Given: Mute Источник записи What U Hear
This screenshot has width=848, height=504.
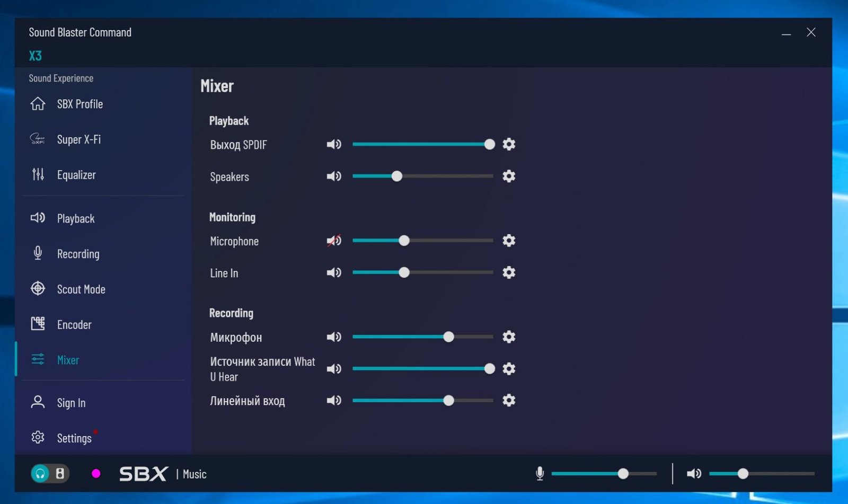Looking at the screenshot, I should point(334,368).
